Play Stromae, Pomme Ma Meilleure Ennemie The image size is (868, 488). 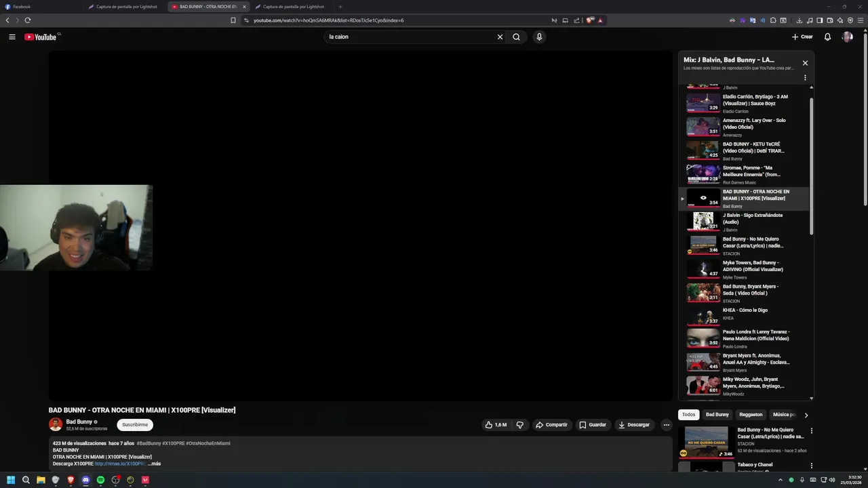pyautogui.click(x=744, y=174)
